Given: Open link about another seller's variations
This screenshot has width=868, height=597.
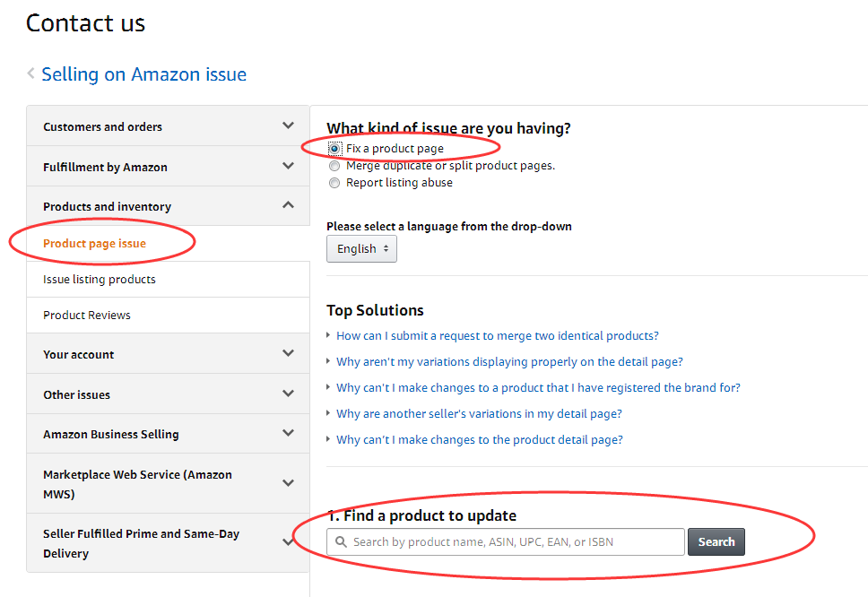Looking at the screenshot, I should click(479, 414).
